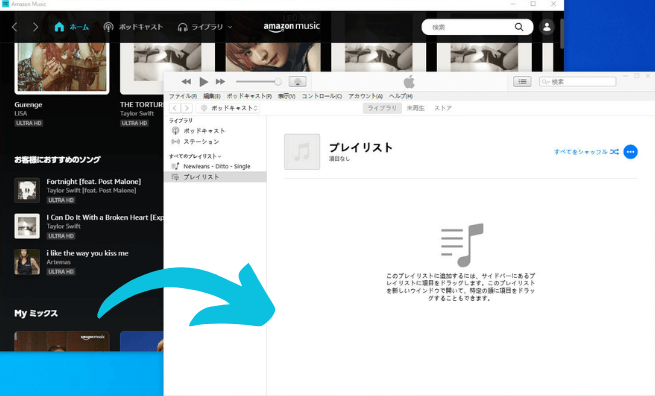655x396 pixels.
Task: Open the Amazon Music ホーム tab
Action: click(x=71, y=27)
